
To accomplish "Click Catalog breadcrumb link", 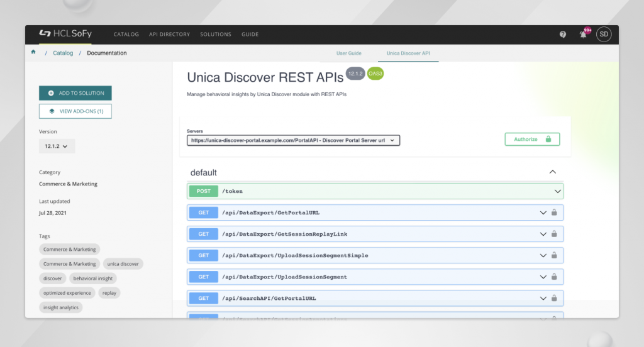I will click(x=63, y=53).
